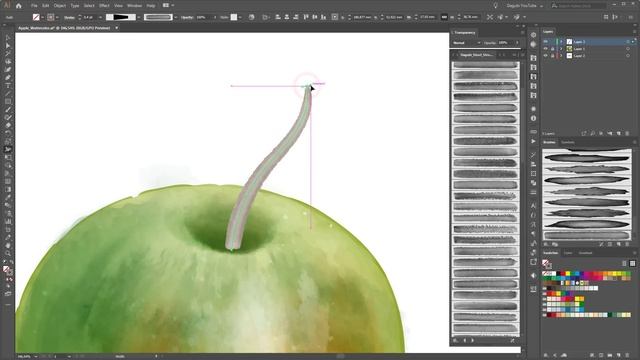640x360 pixels.
Task: Click Recolor Artwork icon in control bar
Action: tap(251, 17)
